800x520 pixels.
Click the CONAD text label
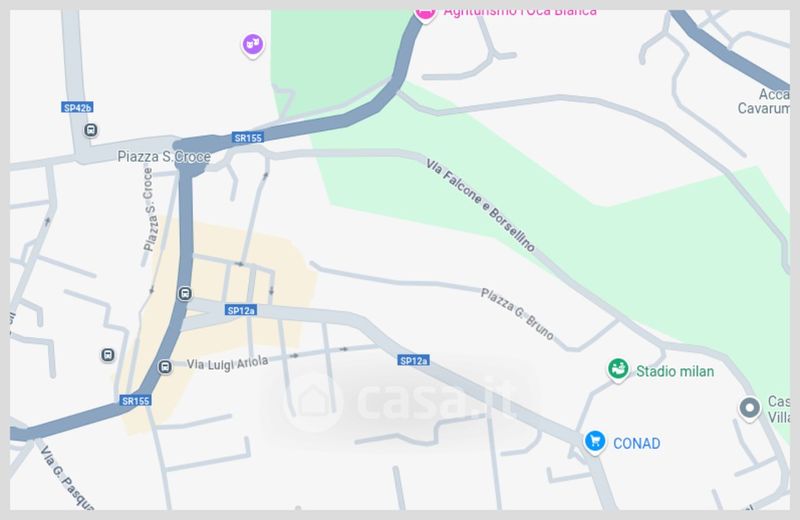pyautogui.click(x=637, y=443)
